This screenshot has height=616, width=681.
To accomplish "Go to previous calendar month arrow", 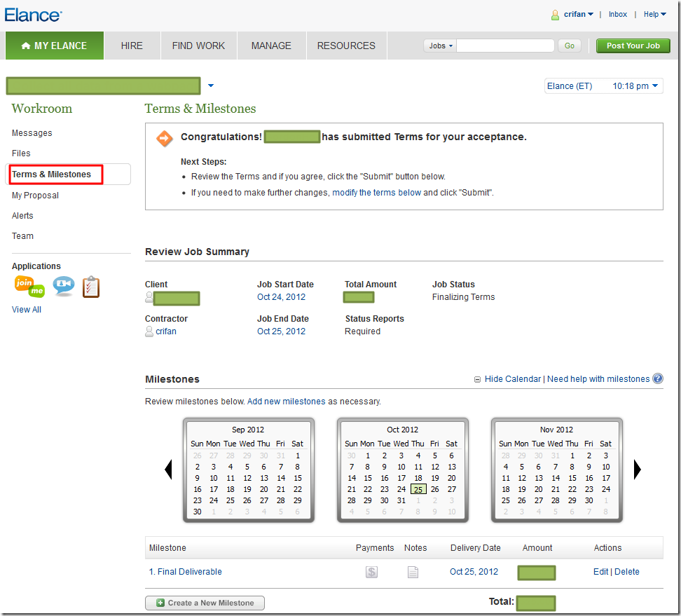I will click(x=168, y=469).
